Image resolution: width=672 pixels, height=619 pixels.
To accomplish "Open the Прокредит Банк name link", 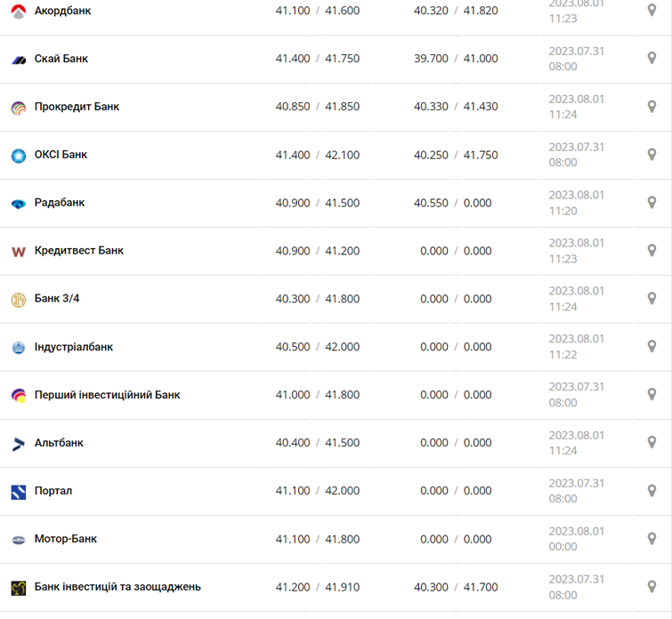I will point(77,107).
